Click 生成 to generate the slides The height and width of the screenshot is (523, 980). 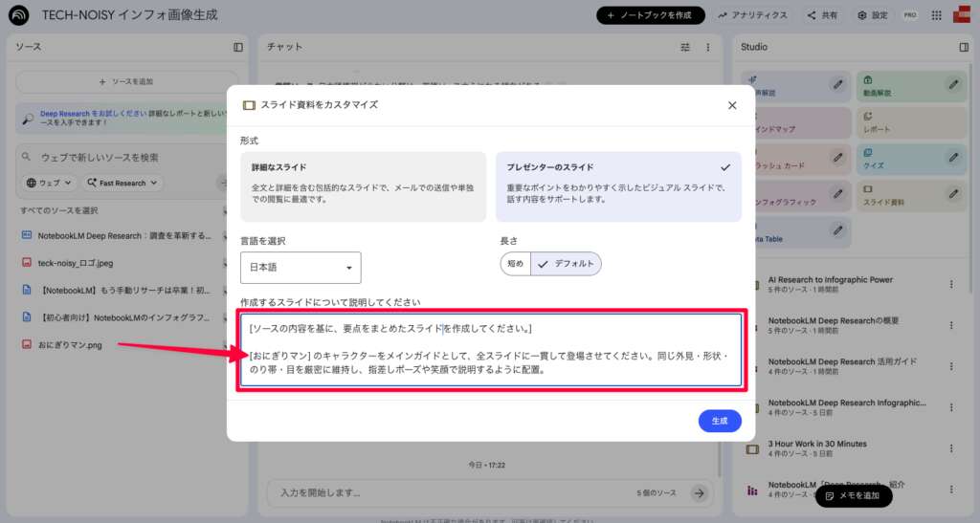tap(720, 422)
